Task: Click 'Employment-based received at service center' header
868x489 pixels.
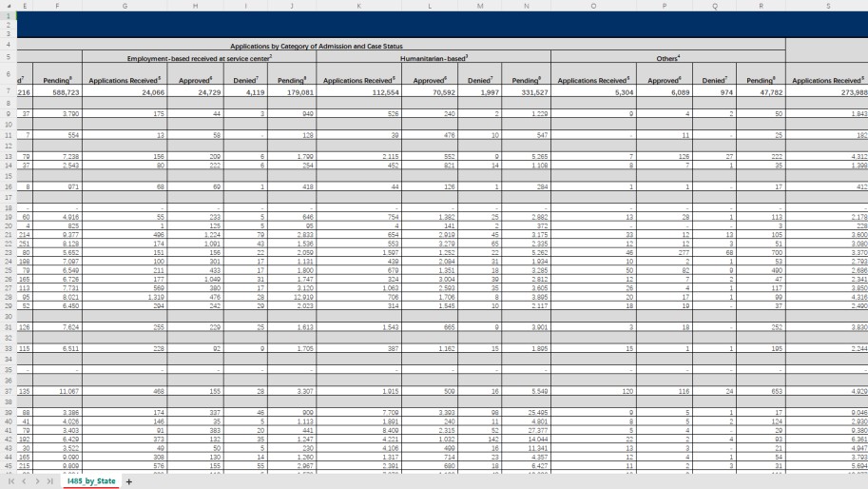Action: pyautogui.click(x=200, y=58)
